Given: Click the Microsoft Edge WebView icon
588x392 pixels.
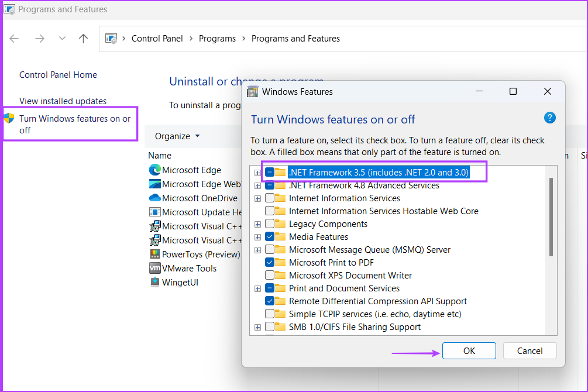Looking at the screenshot, I should click(x=154, y=184).
